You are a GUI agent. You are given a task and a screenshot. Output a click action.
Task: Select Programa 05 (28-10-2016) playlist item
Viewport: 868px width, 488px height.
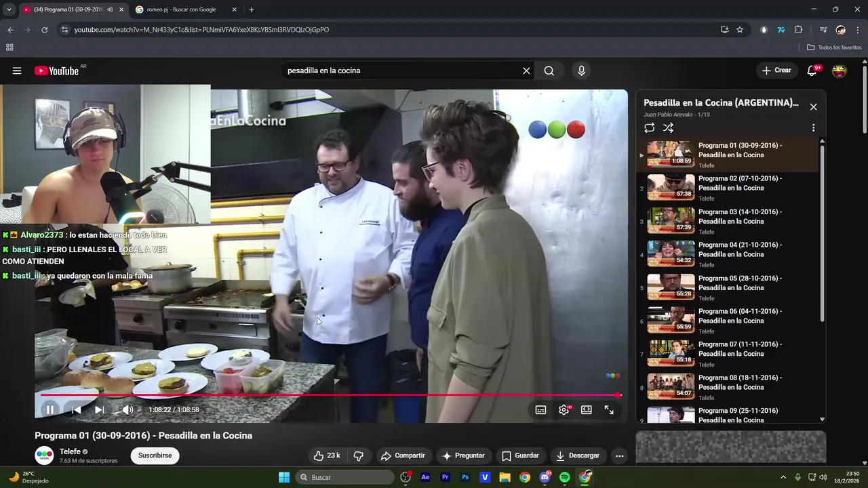click(728, 287)
